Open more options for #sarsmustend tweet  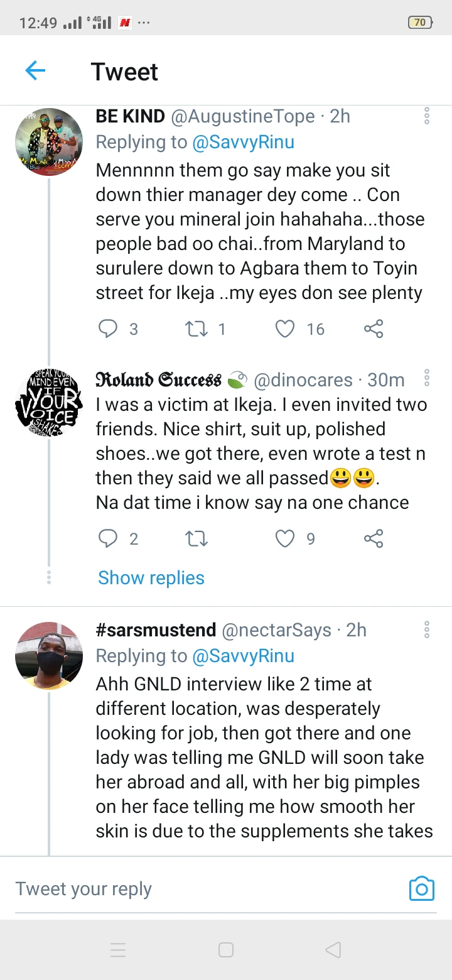click(x=427, y=629)
